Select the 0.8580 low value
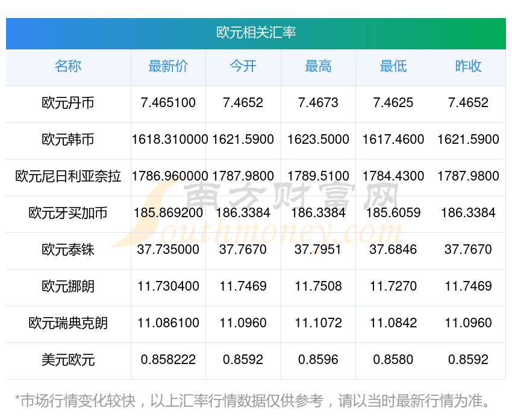Image resolution: width=512 pixels, height=420 pixels. click(393, 360)
